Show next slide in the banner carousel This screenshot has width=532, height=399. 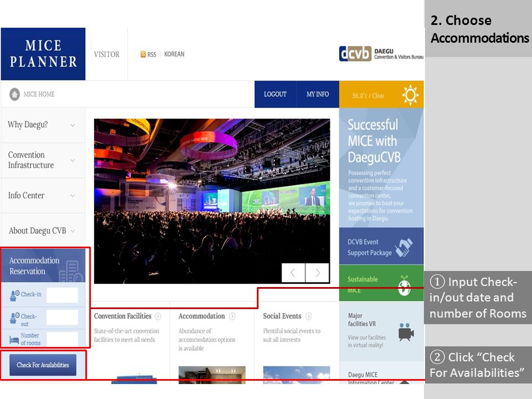coord(317,273)
